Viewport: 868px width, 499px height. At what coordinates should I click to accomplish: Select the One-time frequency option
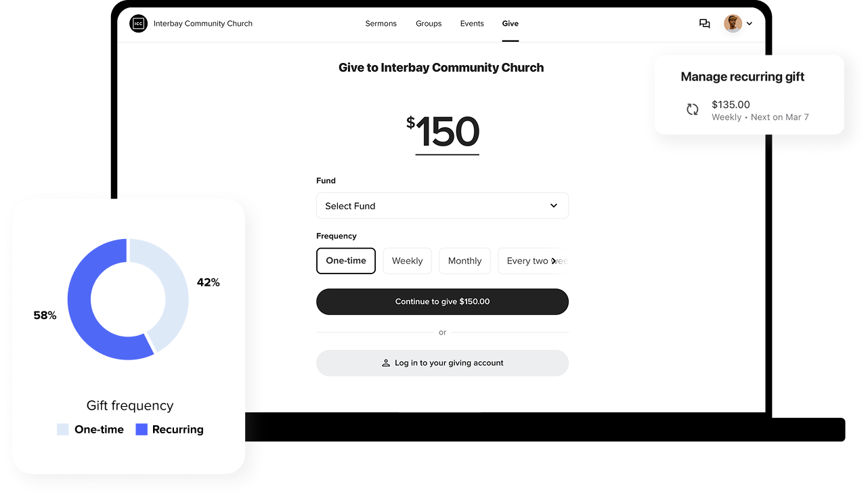346,261
